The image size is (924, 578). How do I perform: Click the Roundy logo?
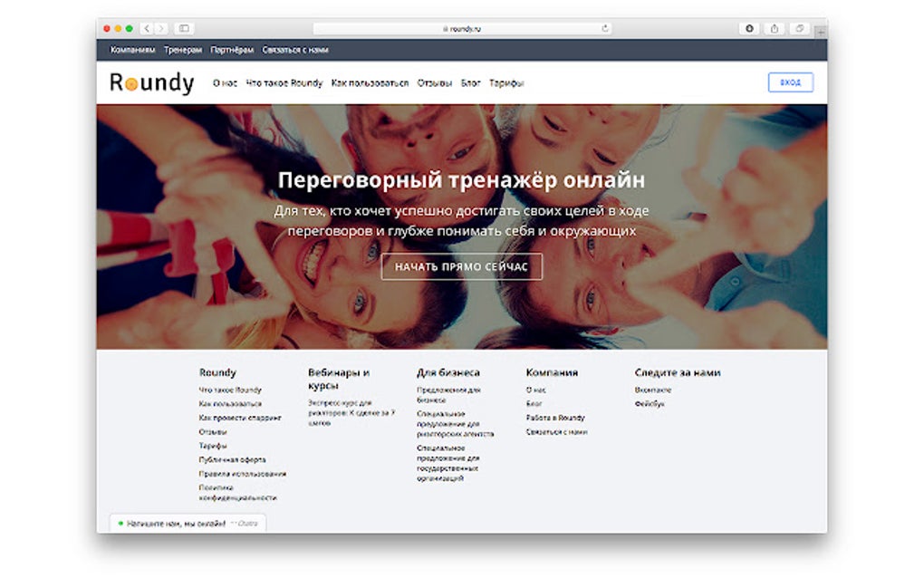152,83
